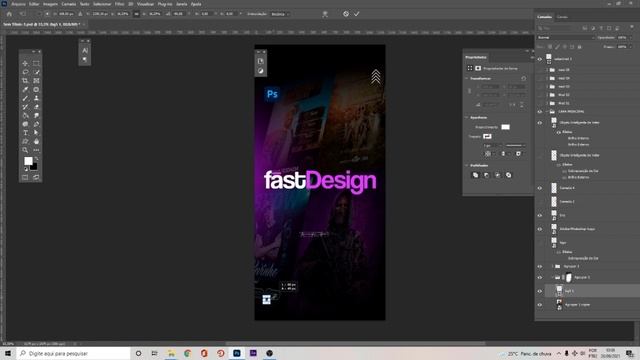Commit the transform with the checkmark
Image resolution: width=640 pixels, height=360 pixels.
pyautogui.click(x=357, y=14)
